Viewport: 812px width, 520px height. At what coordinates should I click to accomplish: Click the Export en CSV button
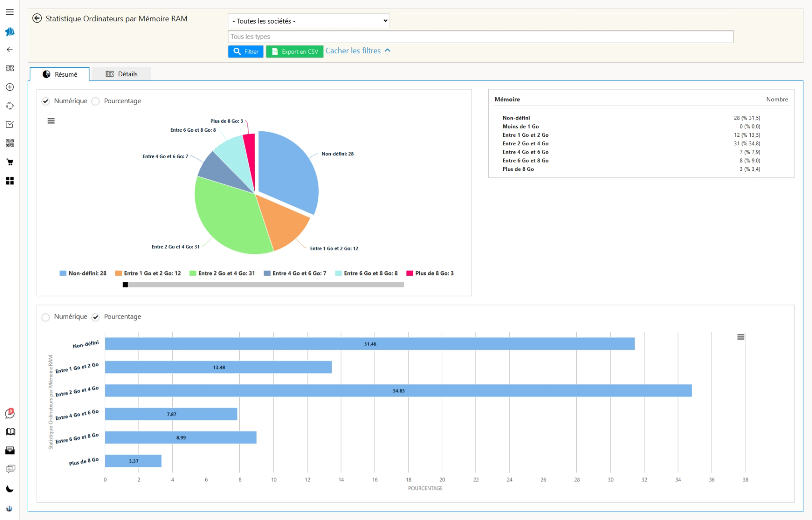(294, 52)
